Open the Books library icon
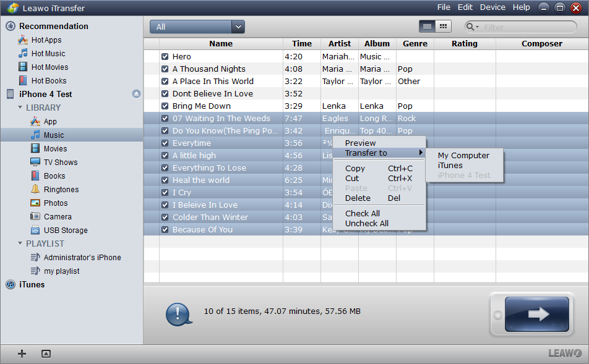 (35, 176)
